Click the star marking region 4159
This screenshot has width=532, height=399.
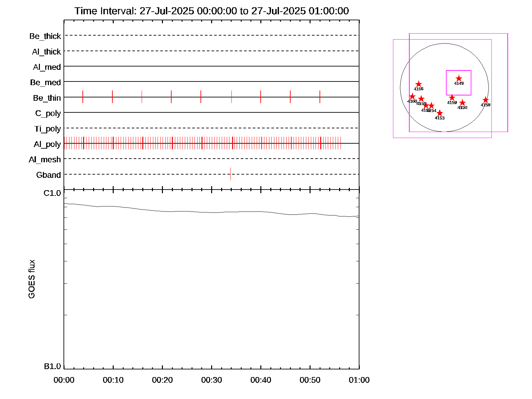click(452, 98)
